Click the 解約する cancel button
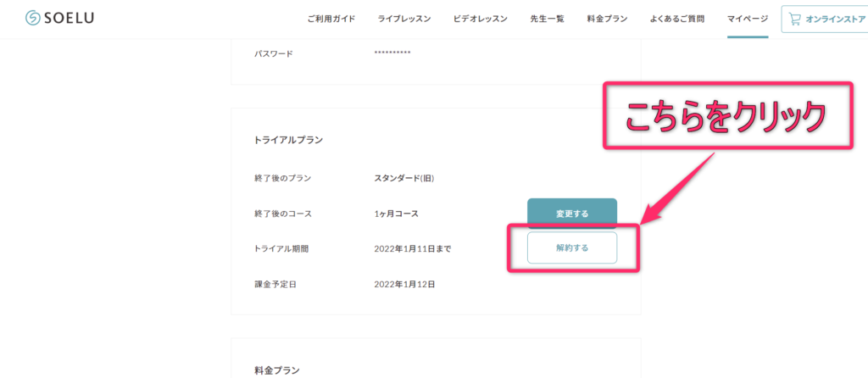This screenshot has height=378, width=868. (571, 248)
